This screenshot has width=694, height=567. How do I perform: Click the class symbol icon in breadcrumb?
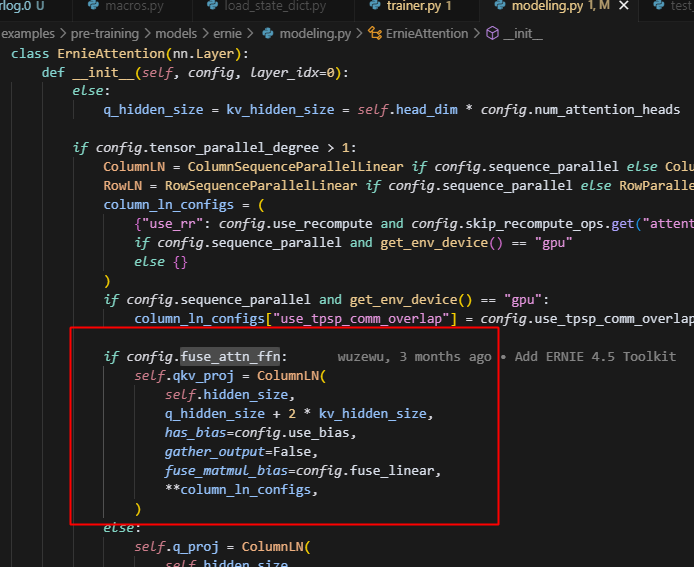click(376, 33)
